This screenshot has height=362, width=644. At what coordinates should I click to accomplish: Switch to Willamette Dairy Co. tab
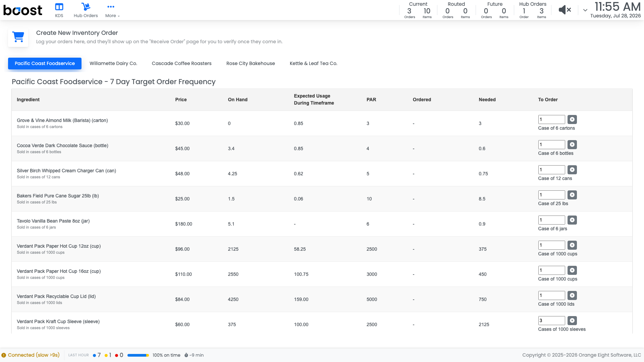113,63
